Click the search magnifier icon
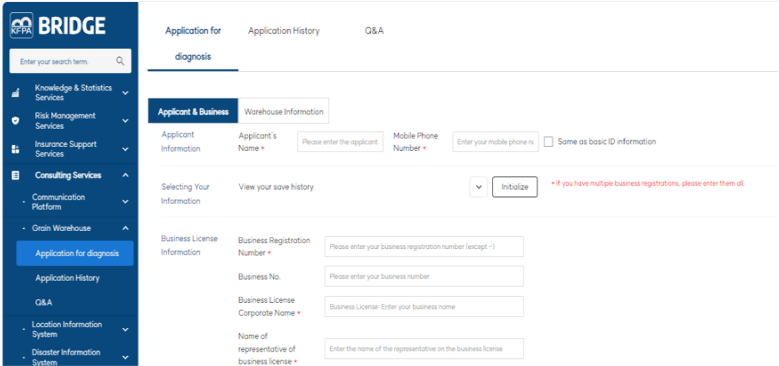Image resolution: width=779 pixels, height=366 pixels. pos(120,61)
